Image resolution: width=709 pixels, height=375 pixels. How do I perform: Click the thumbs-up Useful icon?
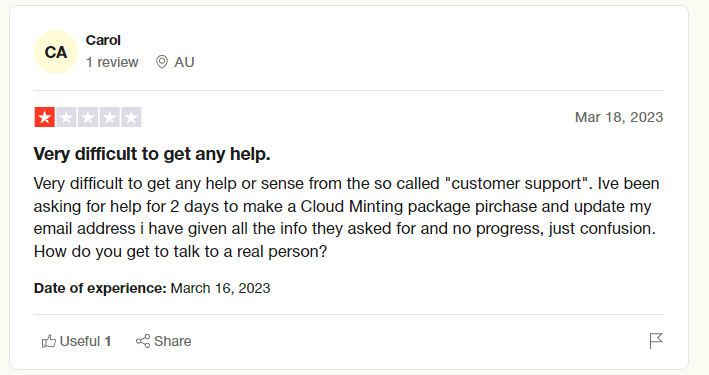(x=49, y=341)
